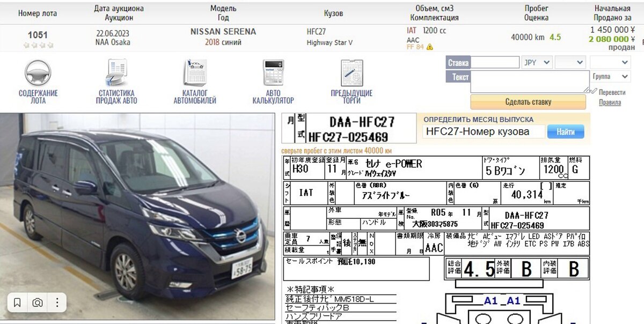Click the Авто калькулятор label
The height and width of the screenshot is (324, 644).
pyautogui.click(x=273, y=97)
